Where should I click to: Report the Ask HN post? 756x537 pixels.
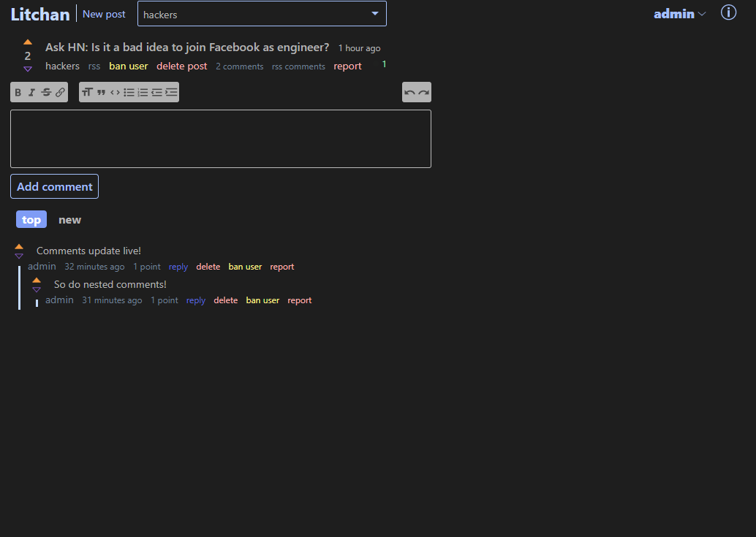[347, 66]
